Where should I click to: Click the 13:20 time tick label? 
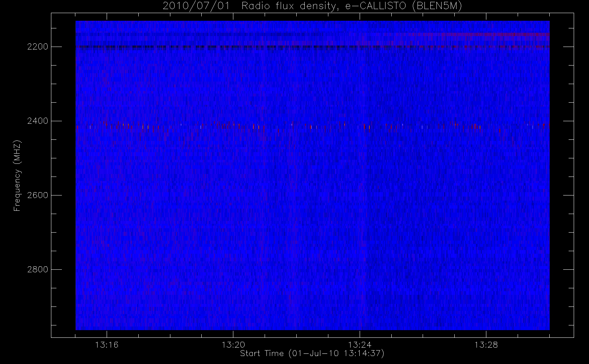(x=233, y=345)
